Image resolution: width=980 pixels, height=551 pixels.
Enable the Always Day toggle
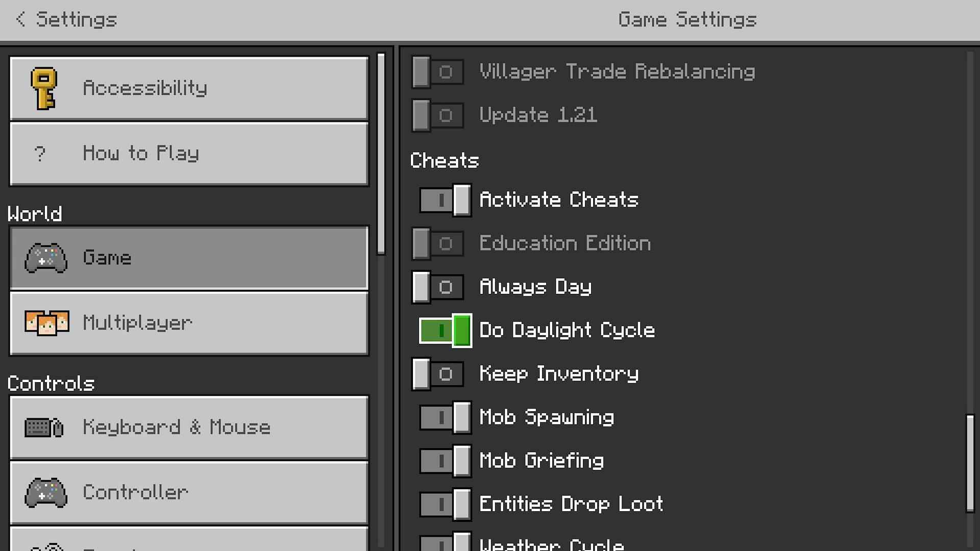(437, 287)
